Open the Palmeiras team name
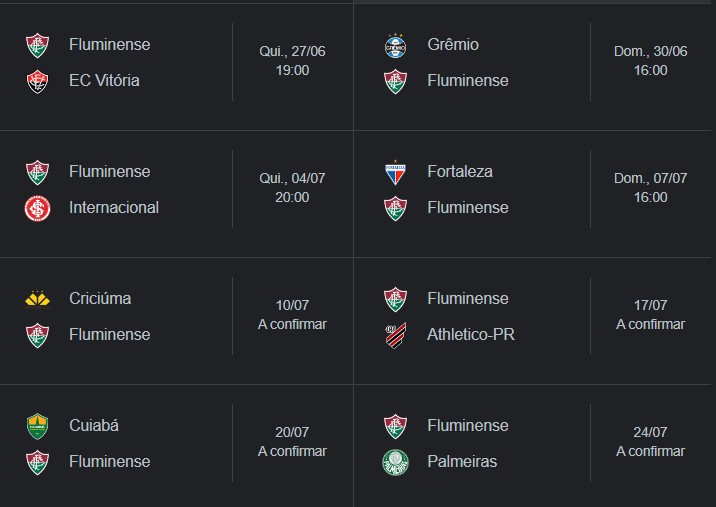This screenshot has width=716, height=507. [x=462, y=461]
